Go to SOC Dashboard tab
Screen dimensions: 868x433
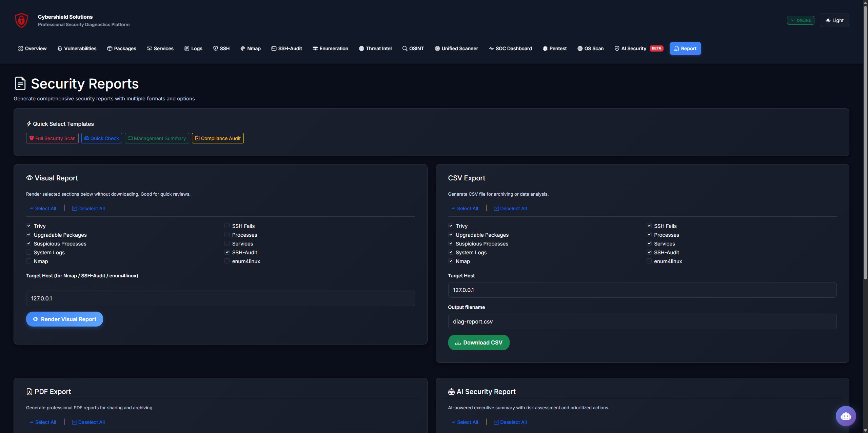pyautogui.click(x=510, y=48)
